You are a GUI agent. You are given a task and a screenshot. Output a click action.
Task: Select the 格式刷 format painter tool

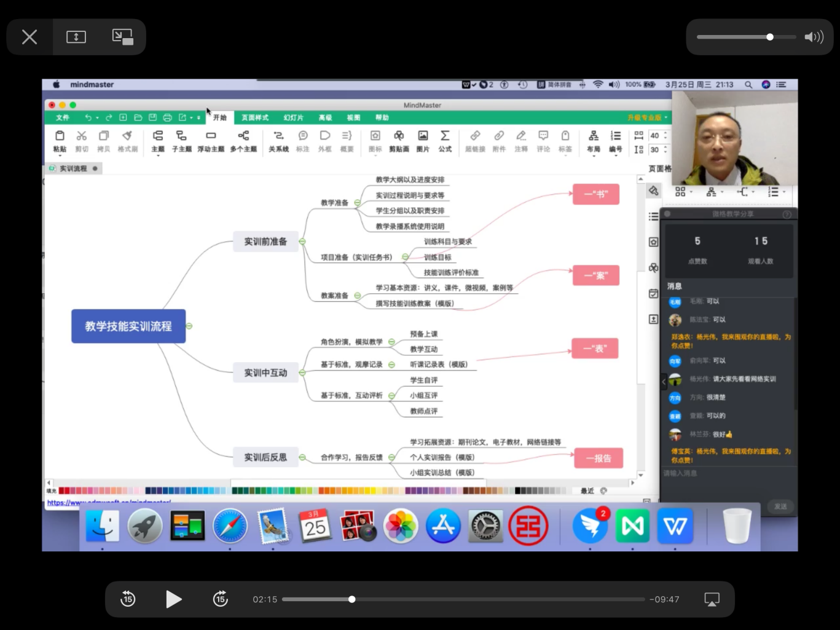[x=127, y=141]
